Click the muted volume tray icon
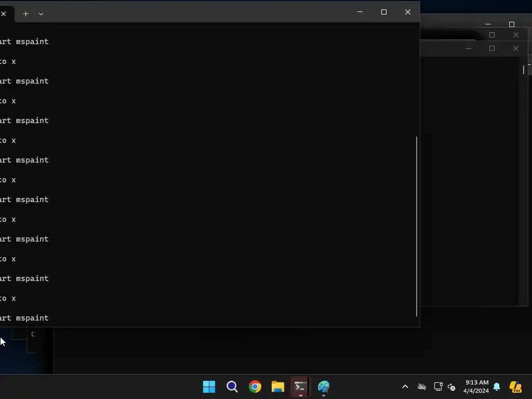Image resolution: width=532 pixels, height=399 pixels. [451, 387]
